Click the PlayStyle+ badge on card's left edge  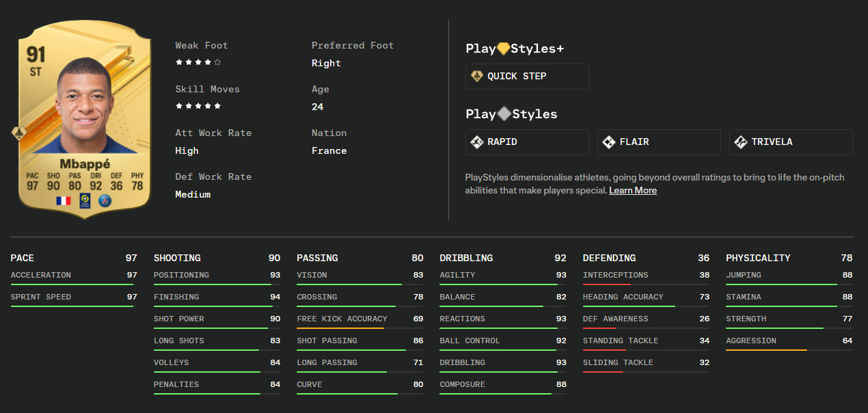(18, 132)
